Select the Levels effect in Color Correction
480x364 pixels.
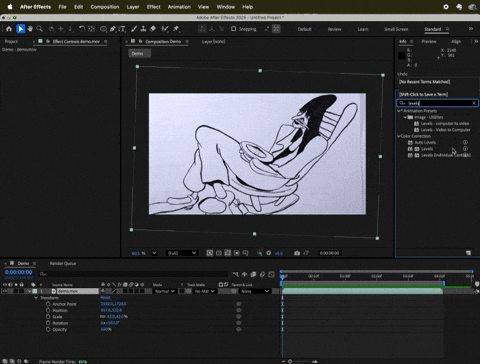(x=427, y=149)
